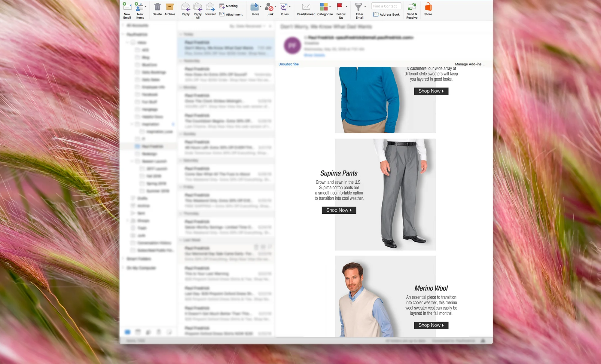The width and height of the screenshot is (601, 364).
Task: Expand the Categorize dropdown arrow
Action: click(x=330, y=7)
